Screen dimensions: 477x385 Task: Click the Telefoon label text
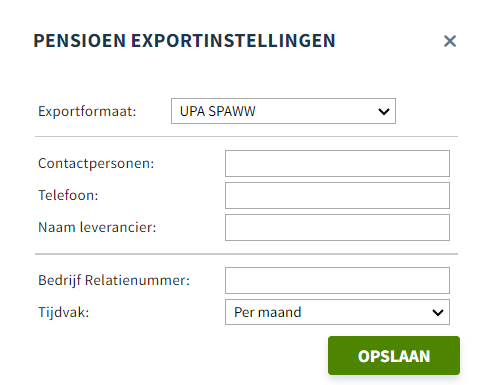tap(68, 195)
